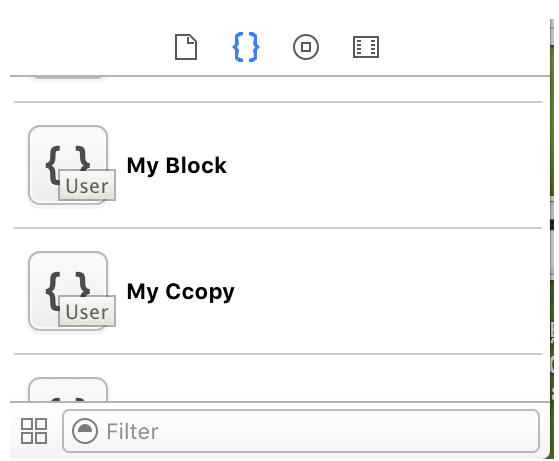Image resolution: width=559 pixels, height=461 pixels.
Task: Toggle the grid icon view button
Action: (x=34, y=431)
